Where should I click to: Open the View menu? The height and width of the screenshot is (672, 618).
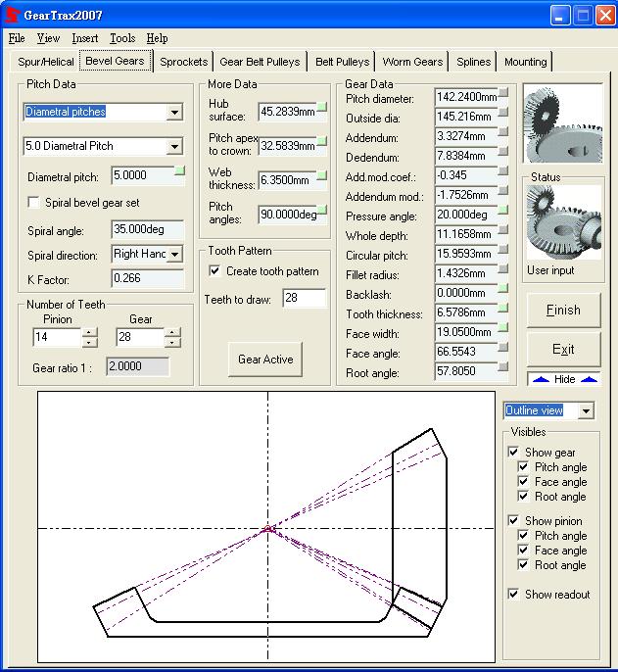click(x=48, y=38)
